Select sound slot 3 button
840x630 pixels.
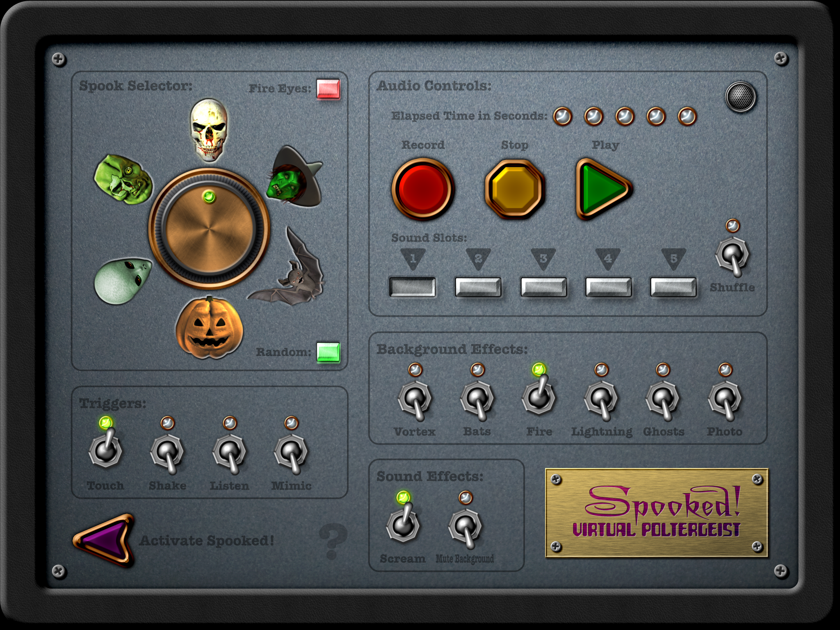[x=543, y=287]
